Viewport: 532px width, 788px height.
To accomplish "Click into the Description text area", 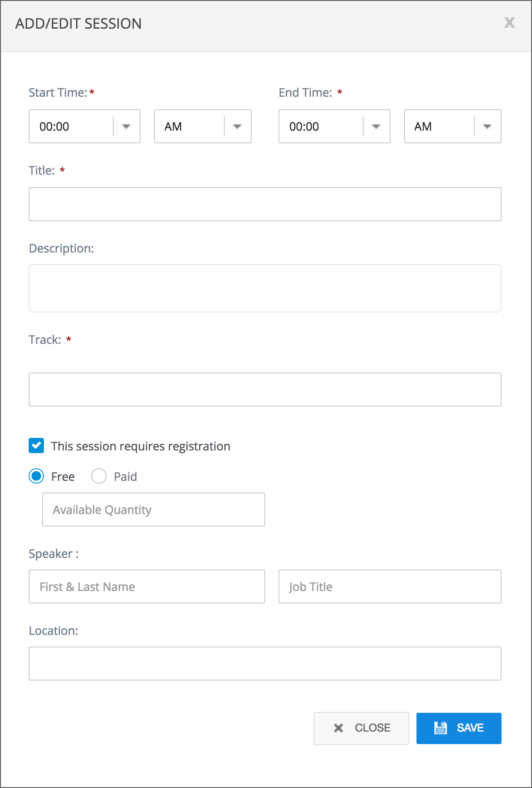I will click(x=265, y=288).
